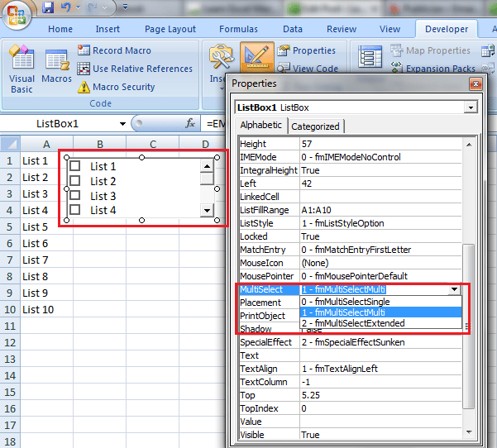Open the XML Source pane

(370, 56)
